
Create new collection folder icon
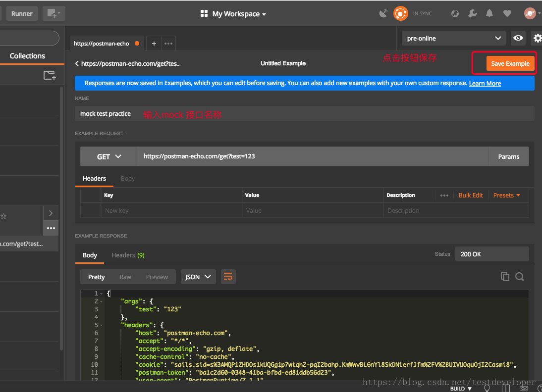[49, 75]
